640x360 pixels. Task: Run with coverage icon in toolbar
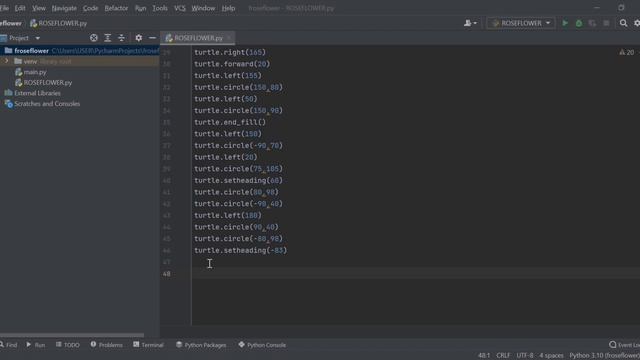592,23
